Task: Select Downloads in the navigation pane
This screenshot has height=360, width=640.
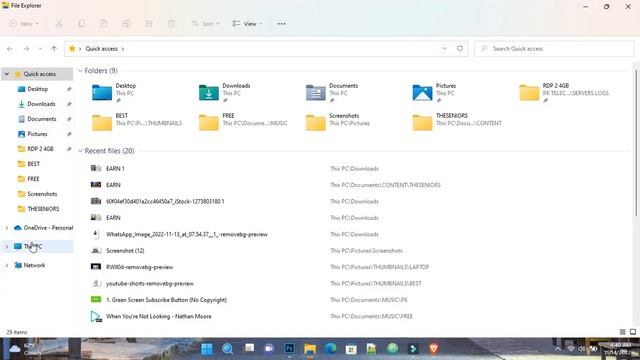Action: 41,104
